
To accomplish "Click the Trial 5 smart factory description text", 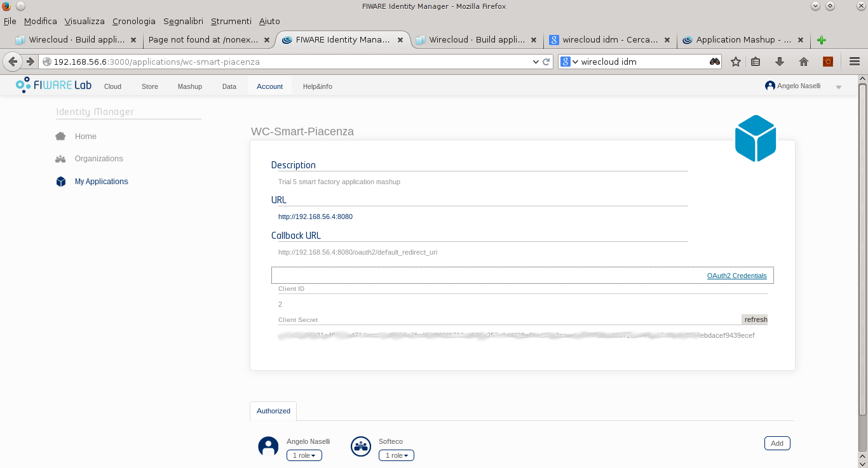I will (x=339, y=182).
